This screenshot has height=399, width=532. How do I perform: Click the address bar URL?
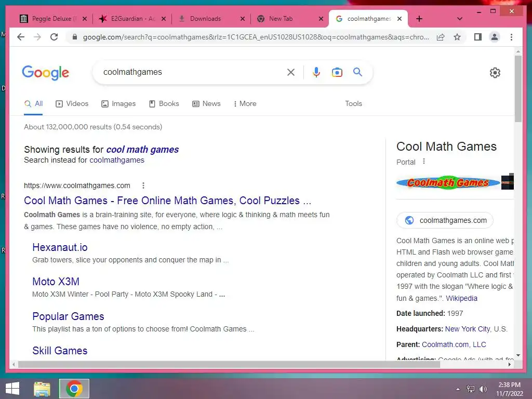tap(256, 37)
